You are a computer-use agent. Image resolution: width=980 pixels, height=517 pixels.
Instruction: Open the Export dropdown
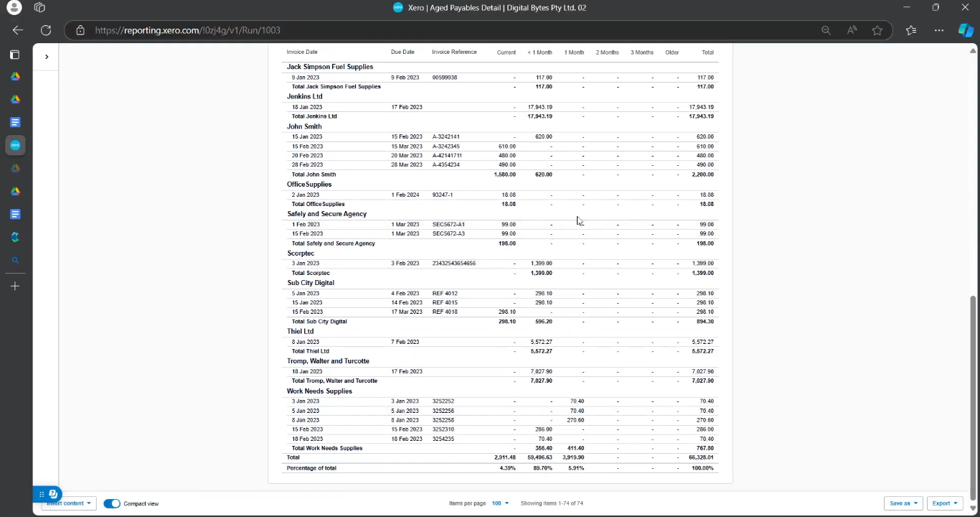[945, 503]
